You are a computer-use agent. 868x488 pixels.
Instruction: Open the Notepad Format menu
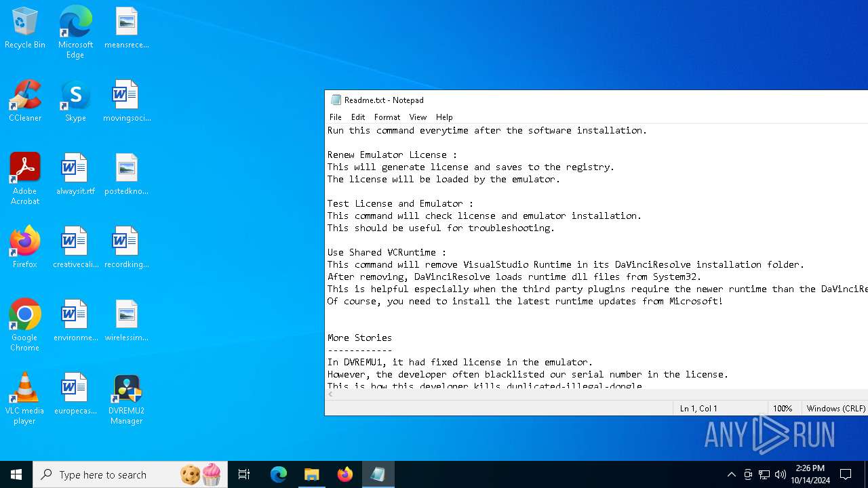coord(387,117)
